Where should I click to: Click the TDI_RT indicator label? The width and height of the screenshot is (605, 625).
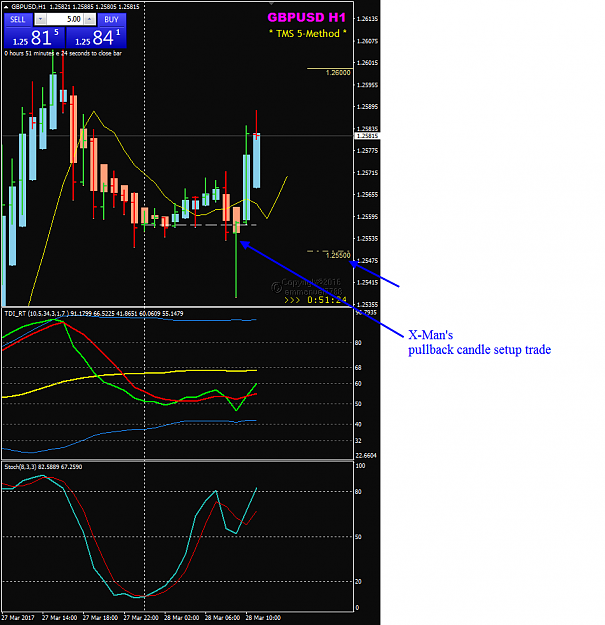[x=94, y=314]
